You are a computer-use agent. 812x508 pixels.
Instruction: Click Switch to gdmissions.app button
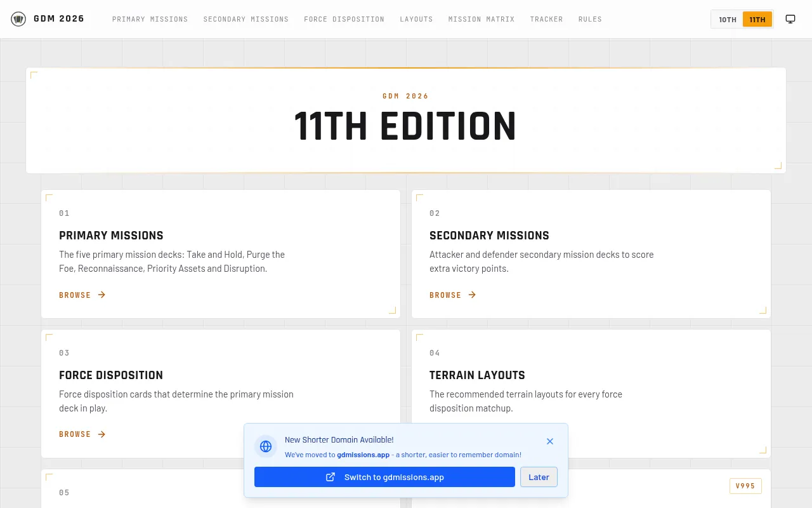coord(384,477)
